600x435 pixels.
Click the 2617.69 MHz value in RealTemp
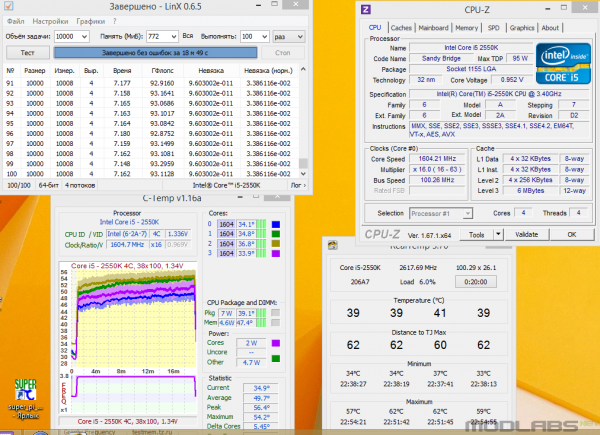point(418,267)
